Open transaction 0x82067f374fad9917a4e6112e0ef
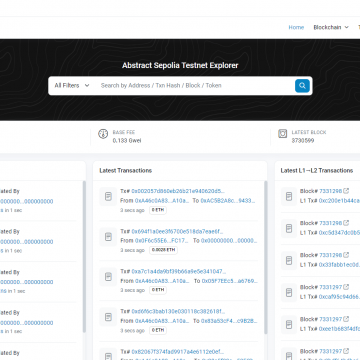This screenshot has height=360, width=360. click(x=178, y=352)
